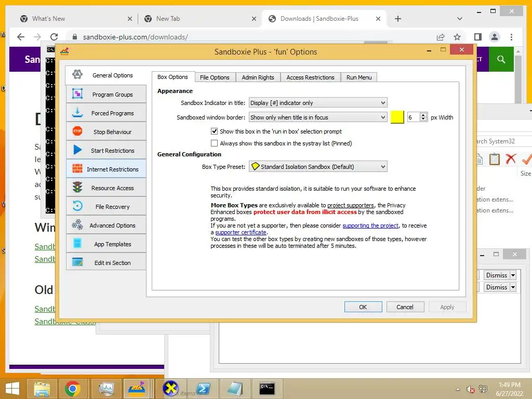The height and width of the screenshot is (399, 532).
Task: Switch to the New Tab Chrome tab
Action: pos(200,19)
